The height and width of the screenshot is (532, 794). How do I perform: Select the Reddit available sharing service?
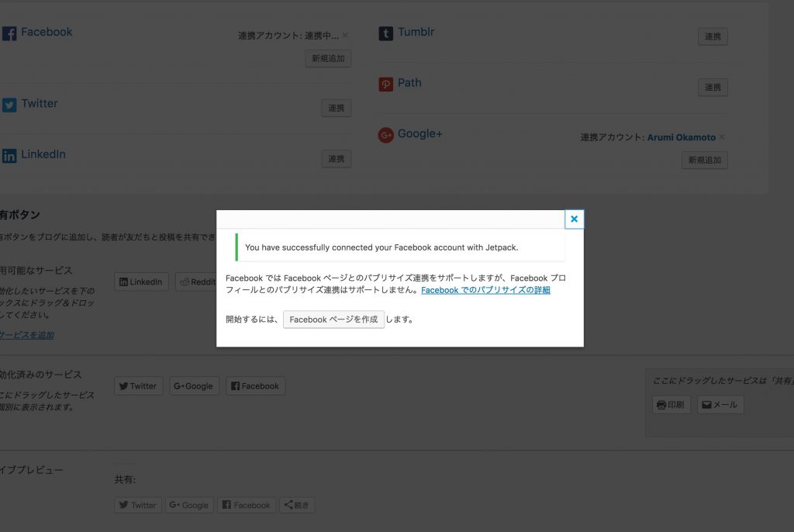[196, 282]
